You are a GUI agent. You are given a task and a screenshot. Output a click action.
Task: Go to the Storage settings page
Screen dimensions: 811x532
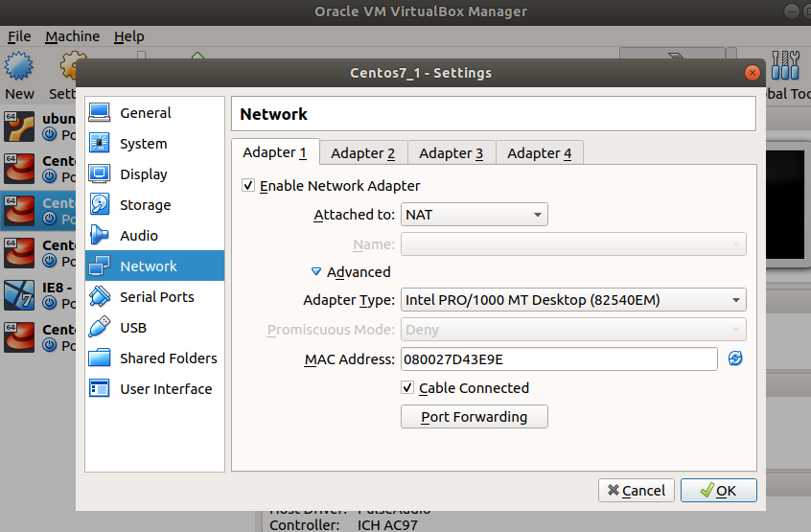(x=145, y=205)
